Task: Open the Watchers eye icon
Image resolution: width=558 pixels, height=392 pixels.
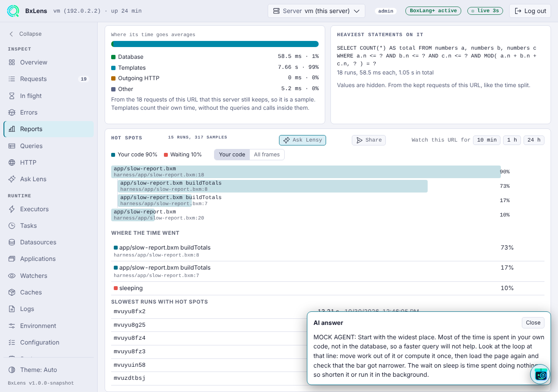Action: click(12, 276)
